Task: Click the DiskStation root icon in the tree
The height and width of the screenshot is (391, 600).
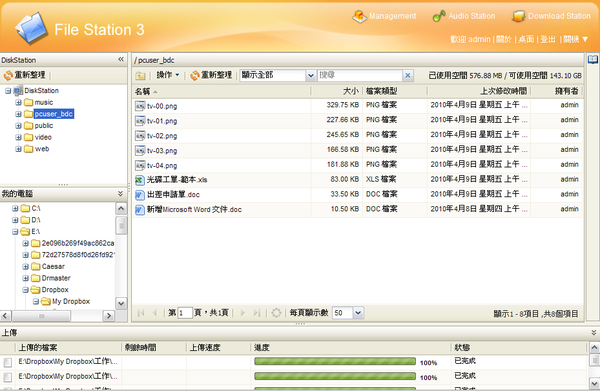Action: click(18, 91)
